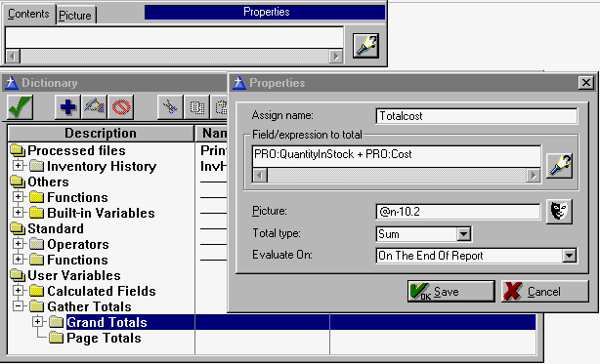
Task: Click the green checkmark in the Dictionary toolbar
Action: [20, 107]
